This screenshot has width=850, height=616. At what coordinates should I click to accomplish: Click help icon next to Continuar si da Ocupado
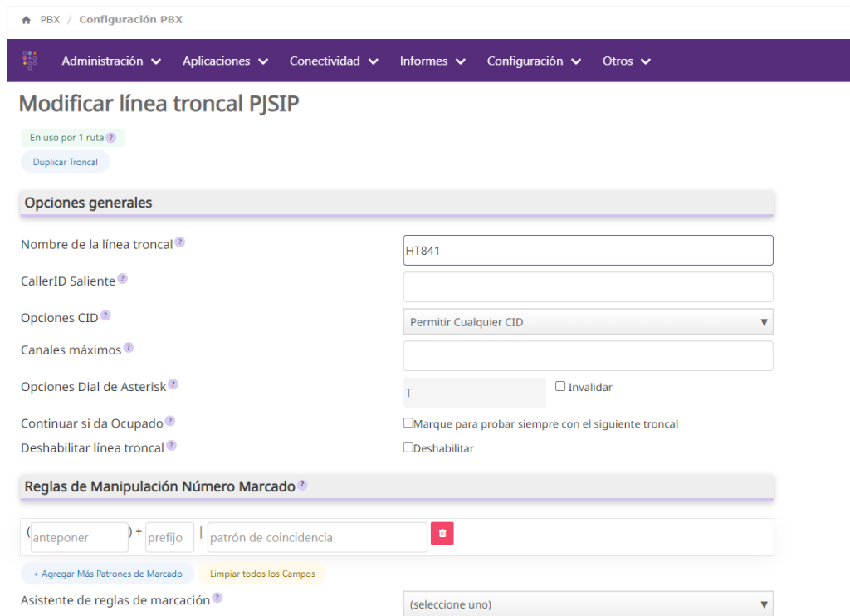coord(170,422)
